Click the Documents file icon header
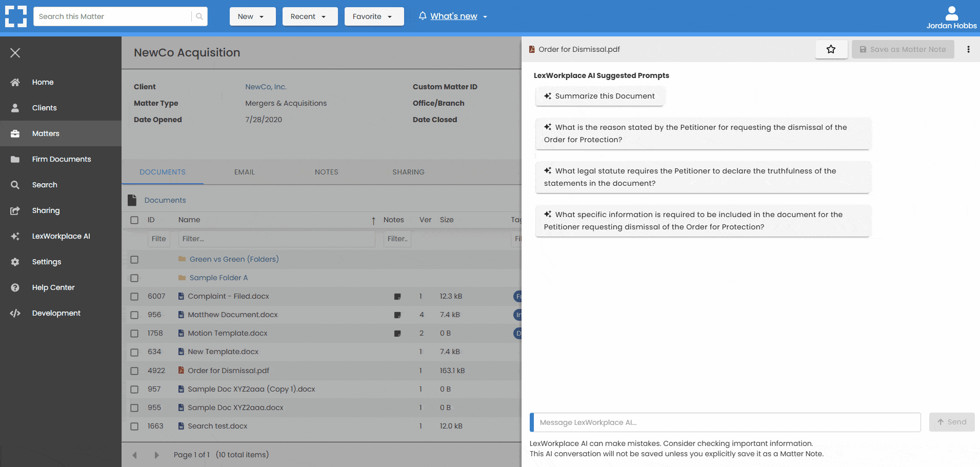The height and width of the screenshot is (467, 980). pos(132,200)
